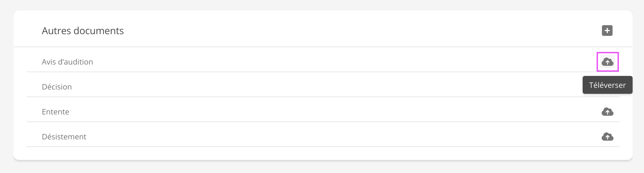Image resolution: width=644 pixels, height=173 pixels.
Task: Open the Avis d'audition document entry
Action: point(67,62)
